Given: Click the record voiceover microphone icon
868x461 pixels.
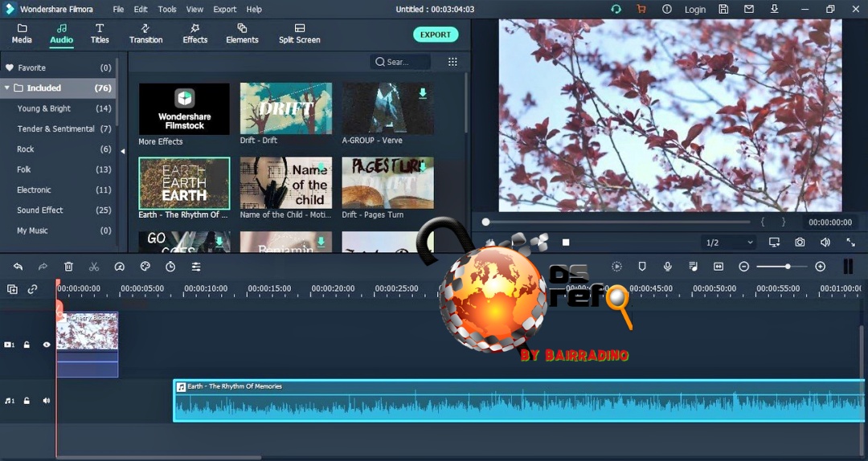Looking at the screenshot, I should 668,267.
